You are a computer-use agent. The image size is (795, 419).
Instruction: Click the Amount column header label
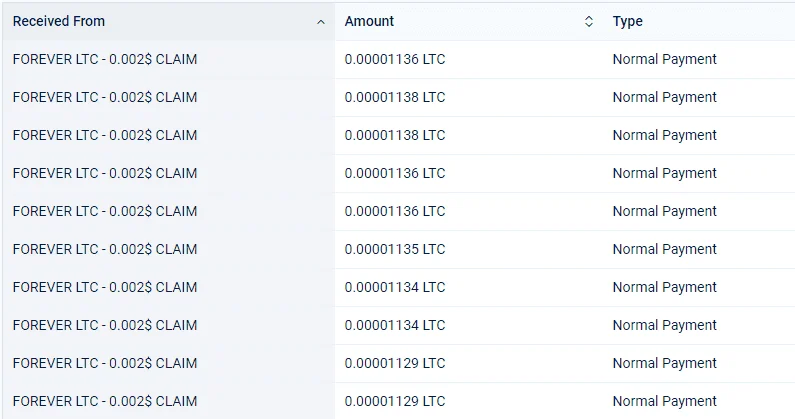click(x=369, y=21)
